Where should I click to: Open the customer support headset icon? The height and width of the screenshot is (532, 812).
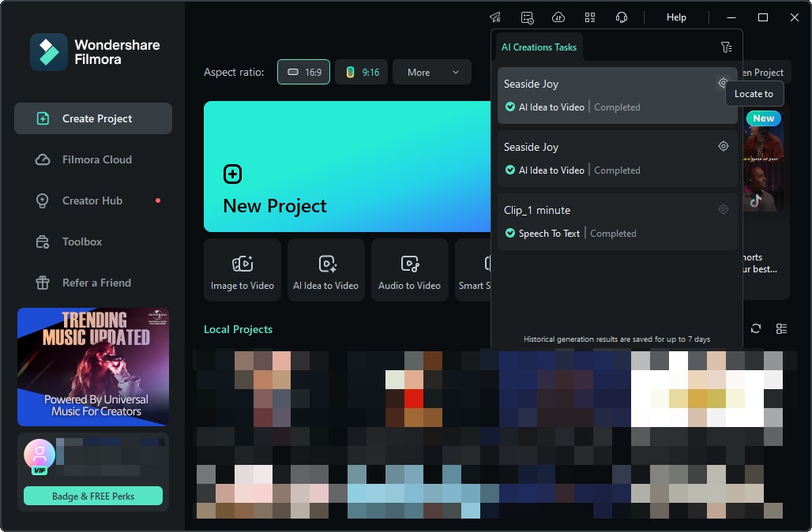pyautogui.click(x=622, y=17)
